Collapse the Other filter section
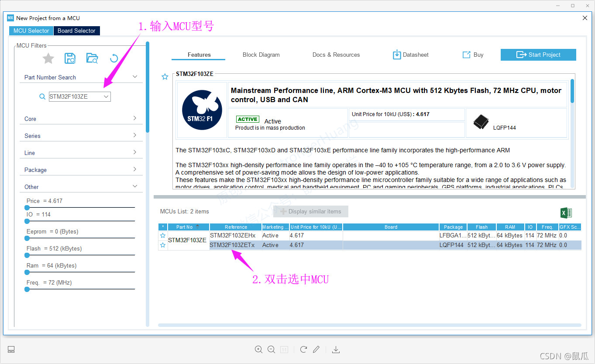Viewport: 595px width, 364px height. [x=135, y=186]
